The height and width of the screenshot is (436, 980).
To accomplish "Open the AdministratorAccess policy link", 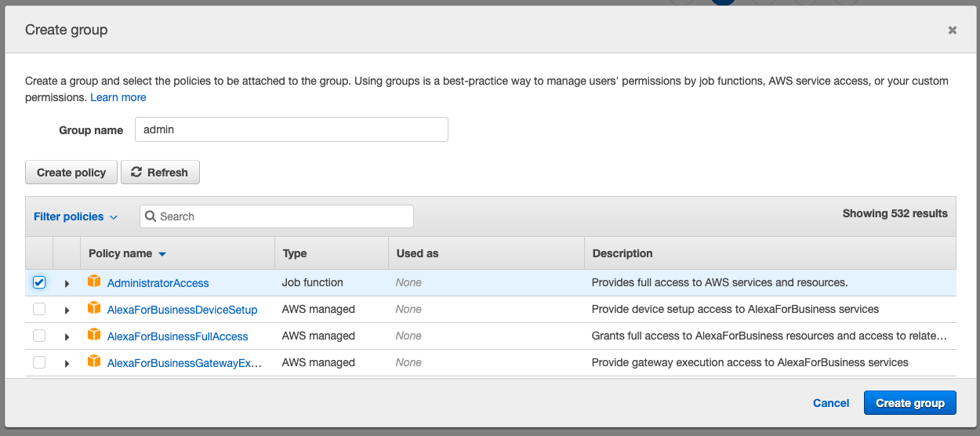I will [x=158, y=283].
